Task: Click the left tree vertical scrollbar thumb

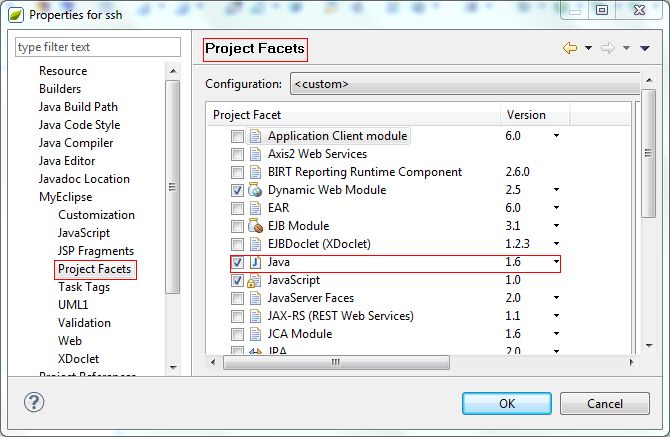Action: coord(173,187)
